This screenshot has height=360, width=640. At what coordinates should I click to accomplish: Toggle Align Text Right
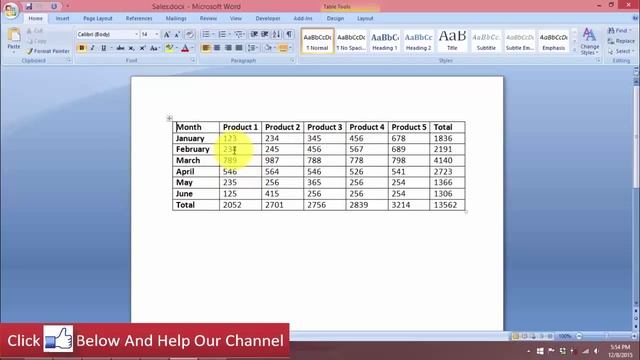coord(228,48)
